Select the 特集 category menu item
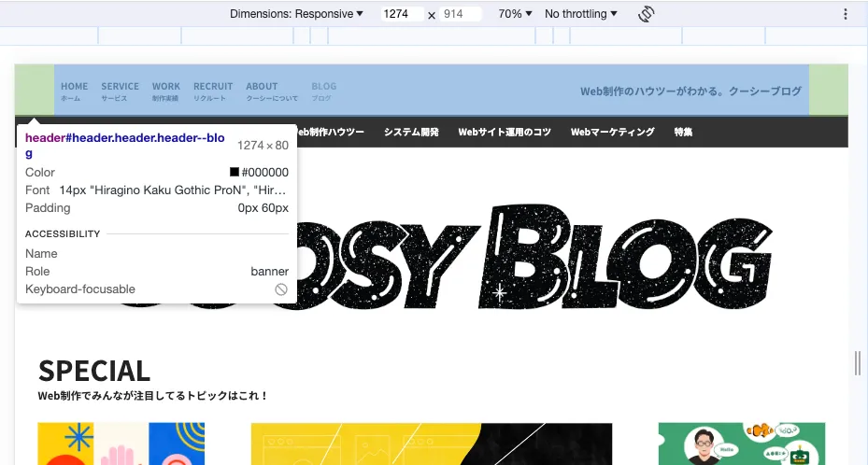This screenshot has width=868, height=465. pos(683,133)
